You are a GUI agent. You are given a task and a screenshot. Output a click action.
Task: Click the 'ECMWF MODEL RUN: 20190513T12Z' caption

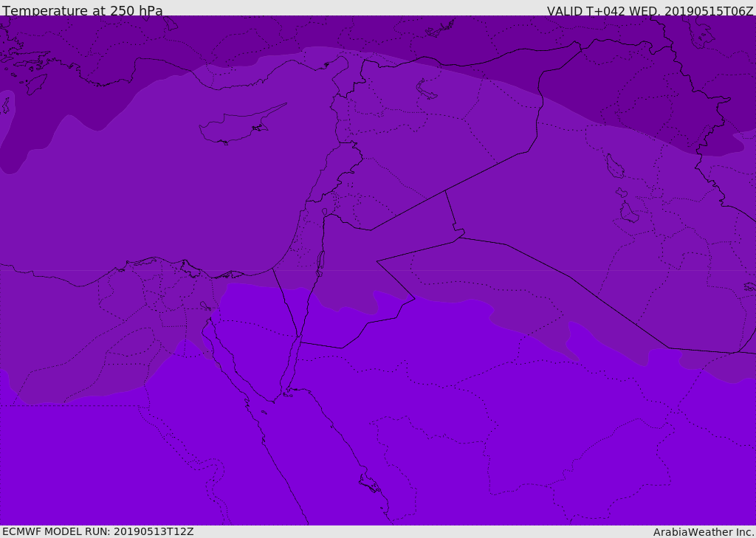click(x=98, y=531)
